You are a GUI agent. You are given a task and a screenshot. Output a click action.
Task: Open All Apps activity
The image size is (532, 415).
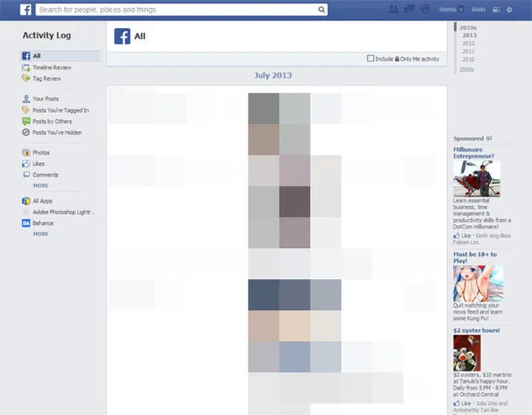[x=42, y=201]
